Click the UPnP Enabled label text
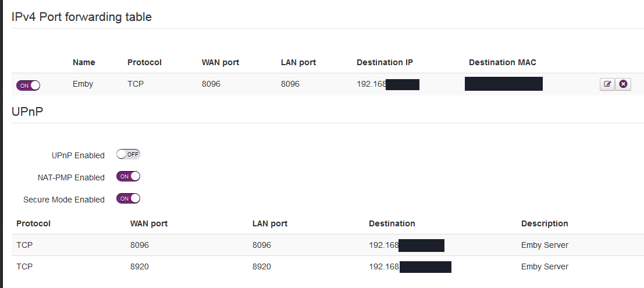The height and width of the screenshot is (288, 644). coord(78,155)
